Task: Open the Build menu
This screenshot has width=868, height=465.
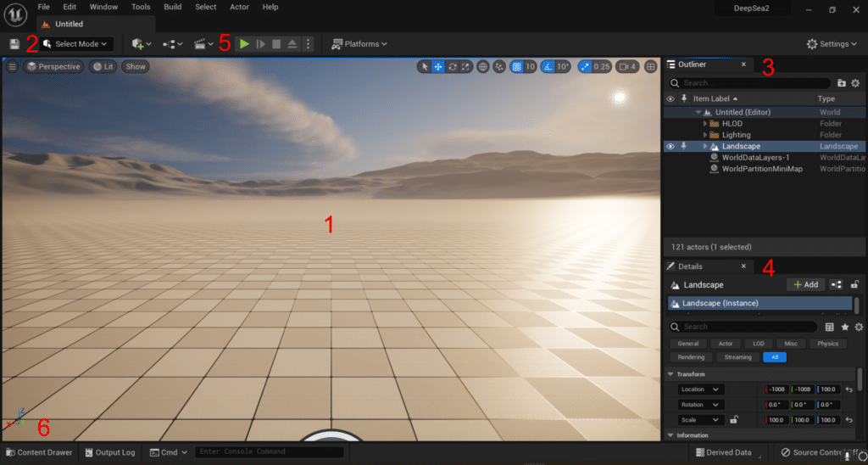Action: pos(172,7)
